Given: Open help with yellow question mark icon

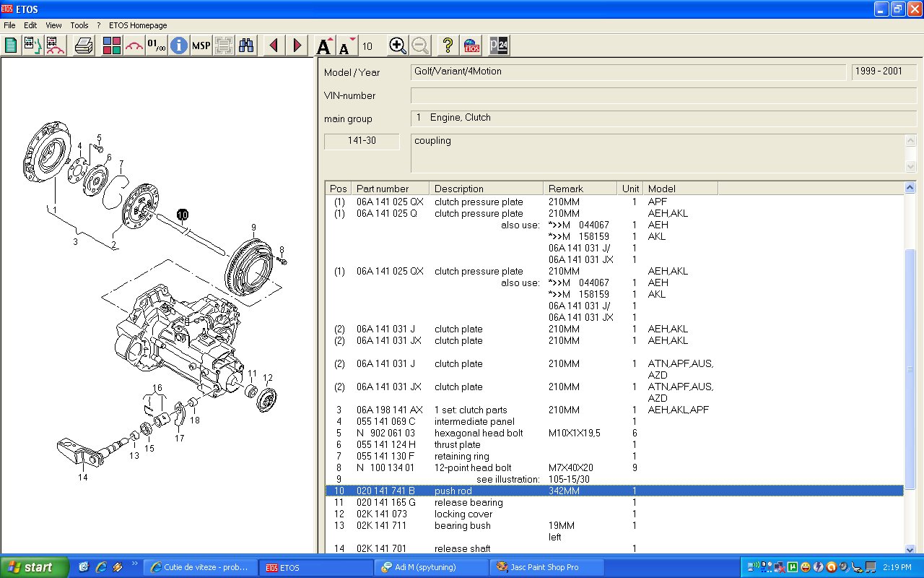Looking at the screenshot, I should click(x=448, y=46).
